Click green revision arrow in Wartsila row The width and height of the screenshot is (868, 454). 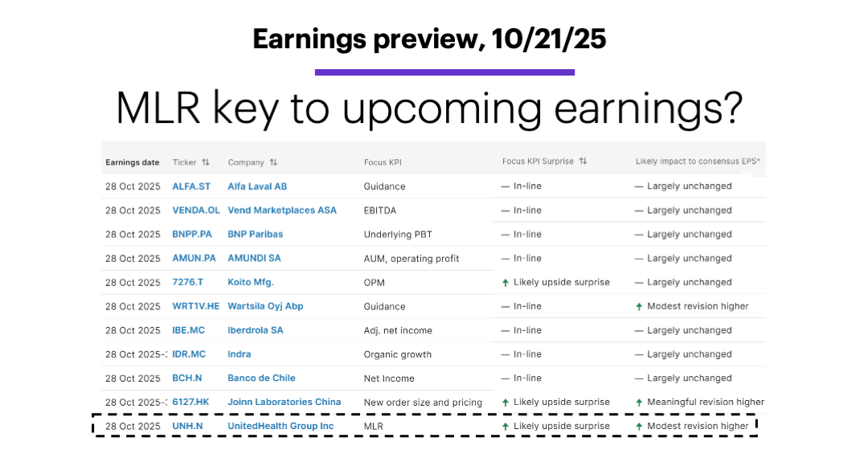tap(639, 307)
